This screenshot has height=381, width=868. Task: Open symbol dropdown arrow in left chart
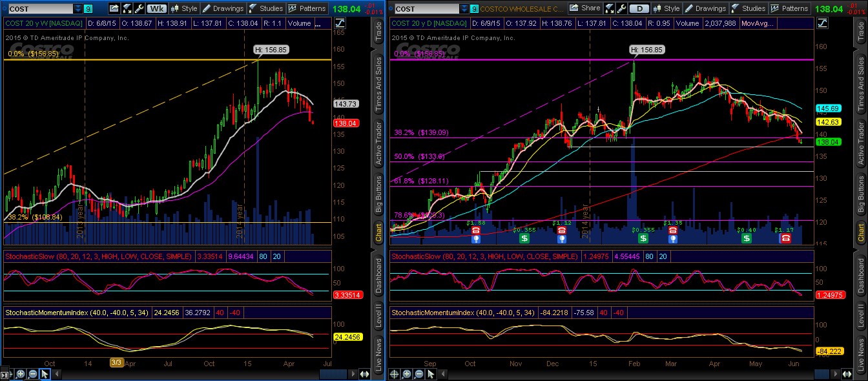coord(77,8)
